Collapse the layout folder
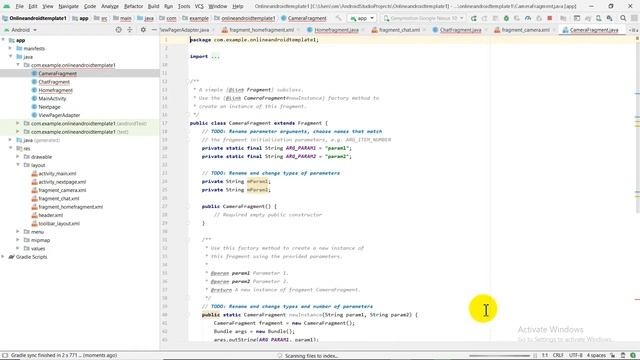The width and height of the screenshot is (640, 360). 18,165
